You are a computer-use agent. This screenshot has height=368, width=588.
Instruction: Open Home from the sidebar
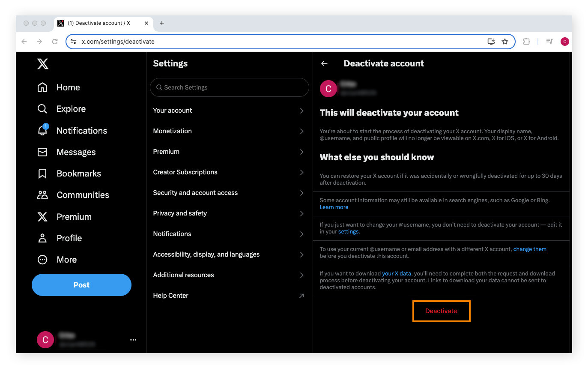68,87
